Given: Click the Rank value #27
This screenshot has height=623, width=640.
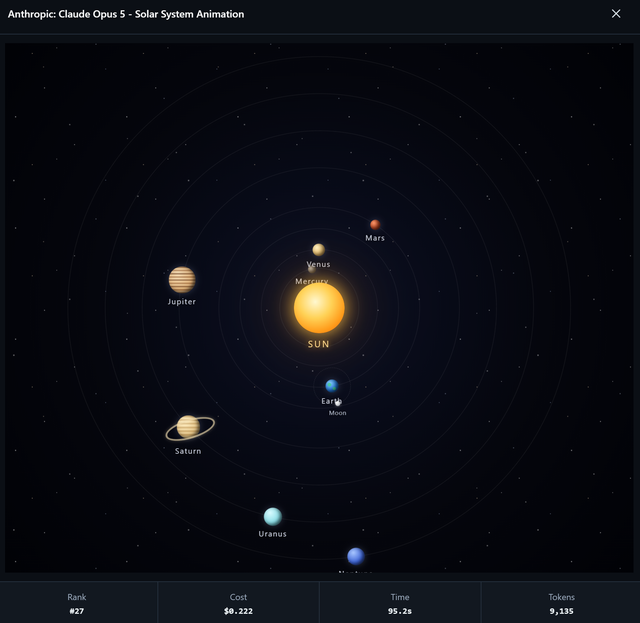Looking at the screenshot, I should click(77, 611).
